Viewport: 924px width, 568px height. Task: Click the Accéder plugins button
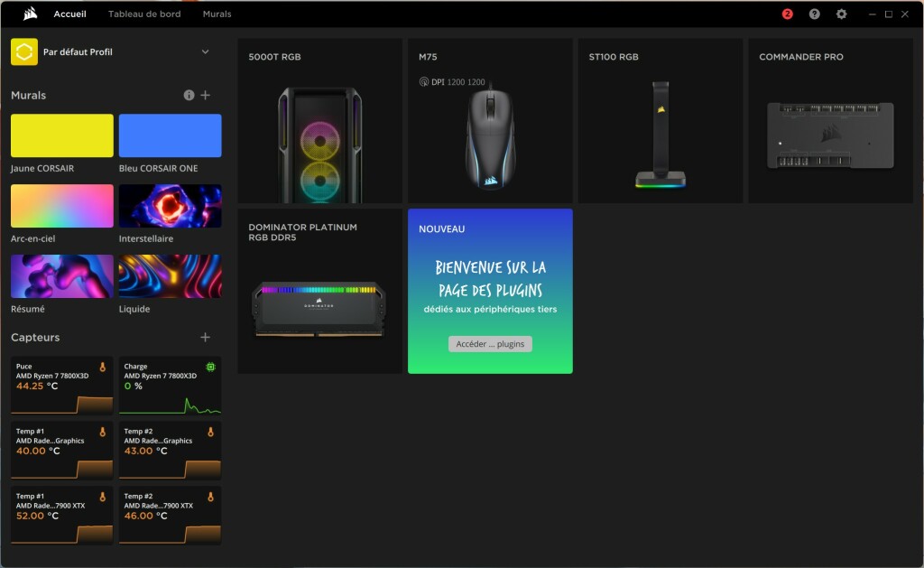(490, 344)
